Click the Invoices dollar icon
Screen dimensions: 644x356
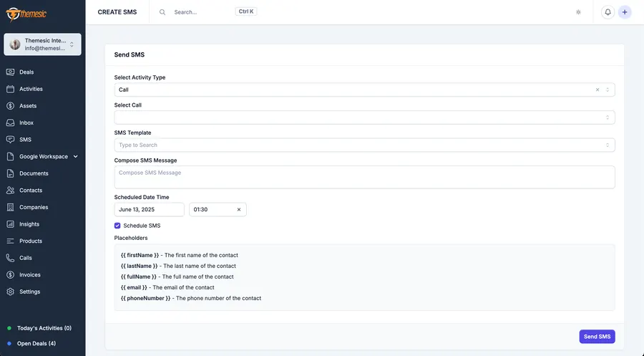10,274
